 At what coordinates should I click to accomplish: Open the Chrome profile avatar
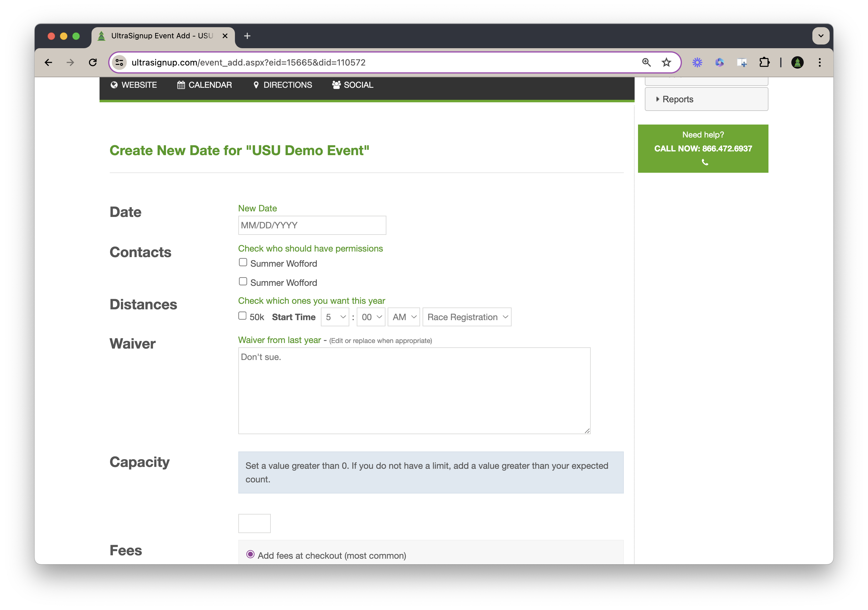click(797, 62)
